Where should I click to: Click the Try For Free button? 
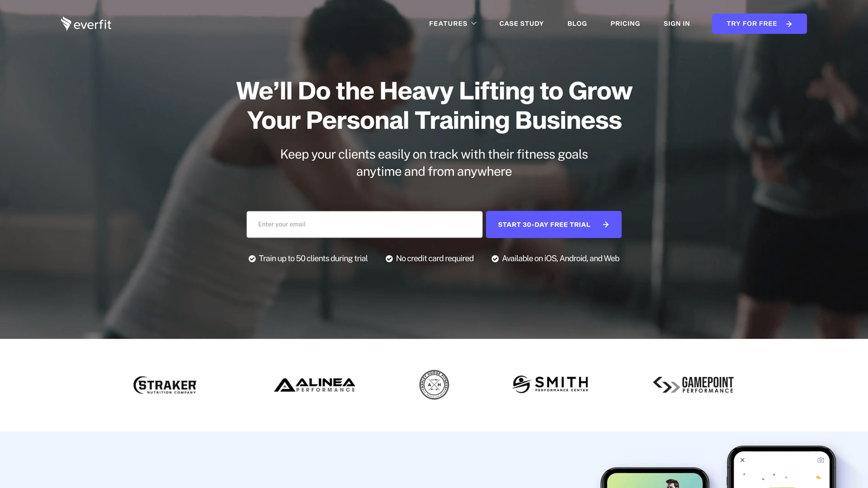pos(759,24)
